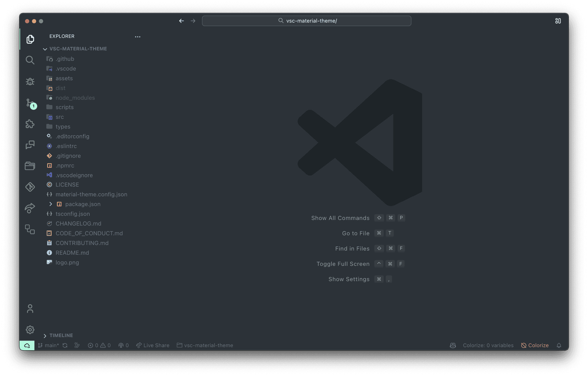Click the ports forwarded indicator showing 0
588x376 pixels.
click(123, 345)
